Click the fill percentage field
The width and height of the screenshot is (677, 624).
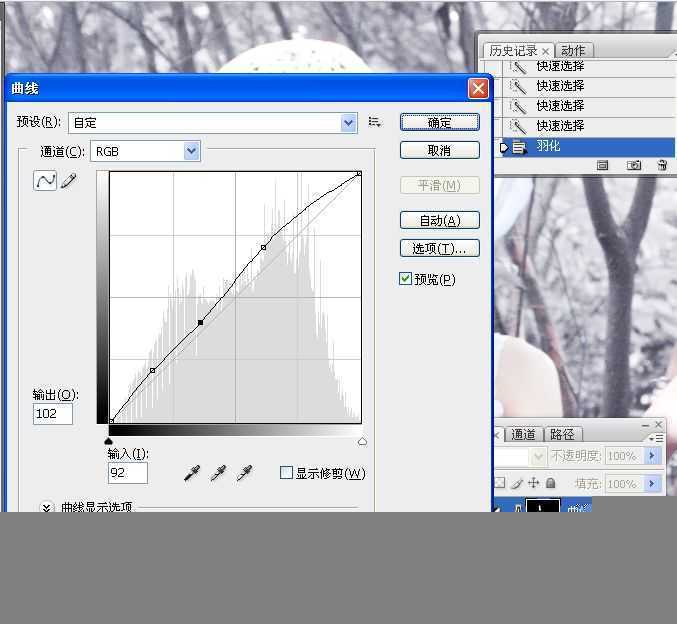[625, 483]
